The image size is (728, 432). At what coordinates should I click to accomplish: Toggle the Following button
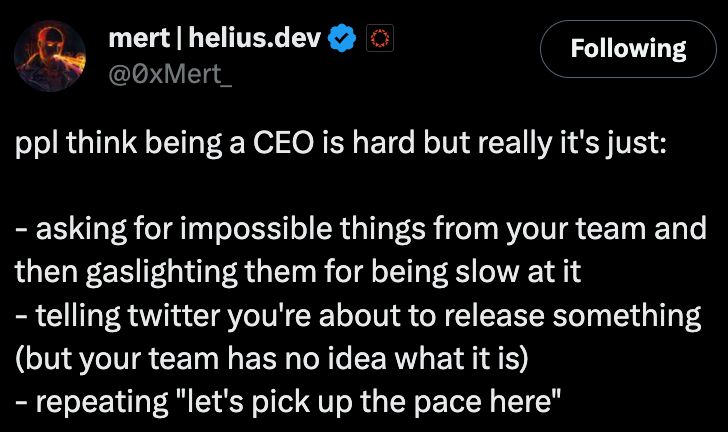point(628,49)
